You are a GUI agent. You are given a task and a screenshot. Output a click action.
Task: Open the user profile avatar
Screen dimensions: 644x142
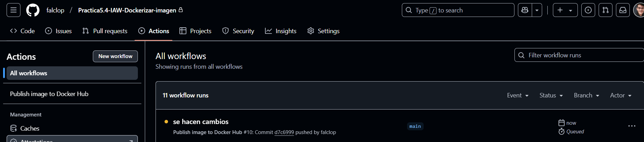(x=639, y=10)
